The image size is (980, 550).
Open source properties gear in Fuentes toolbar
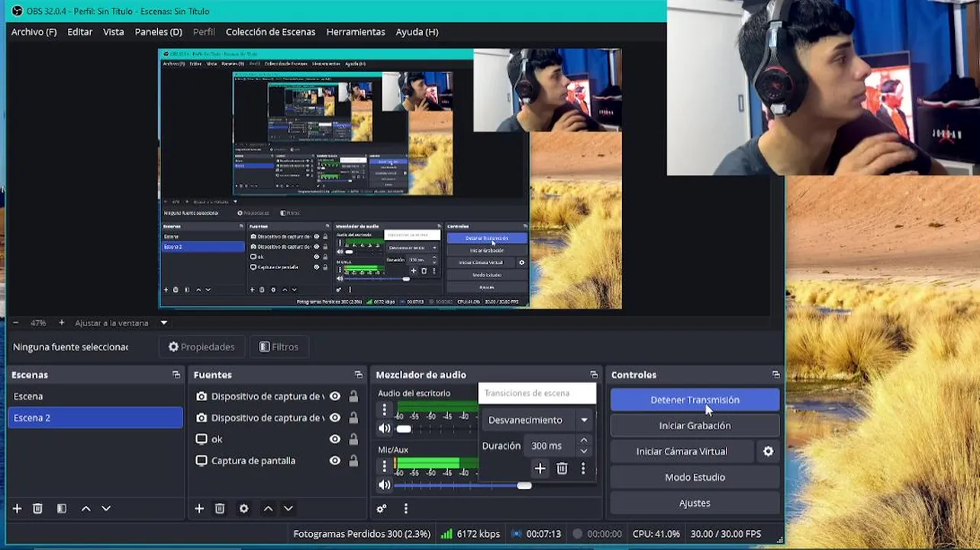point(243,509)
